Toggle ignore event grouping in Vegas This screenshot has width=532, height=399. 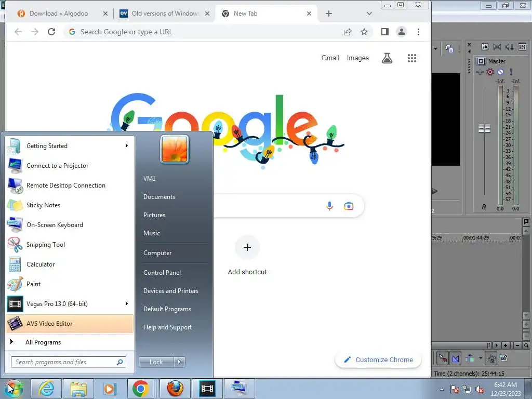point(504,358)
